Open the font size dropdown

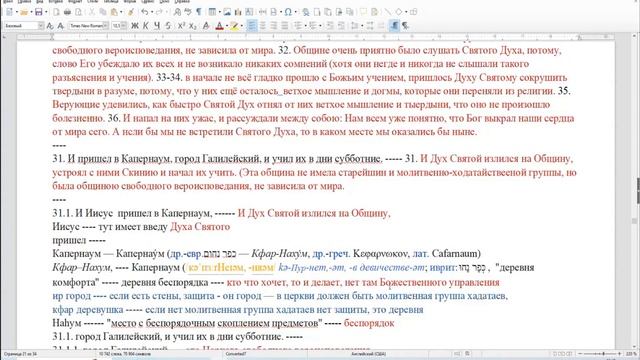(x=124, y=26)
